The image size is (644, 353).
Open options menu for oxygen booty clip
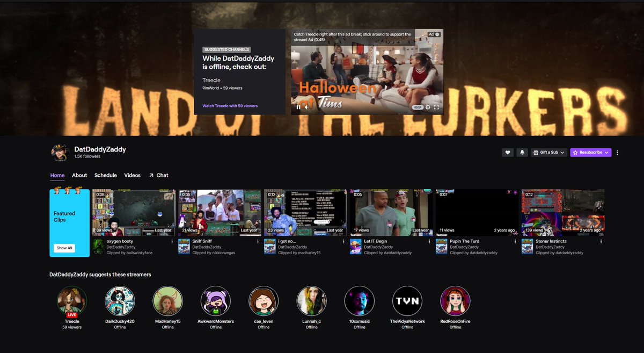point(172,242)
